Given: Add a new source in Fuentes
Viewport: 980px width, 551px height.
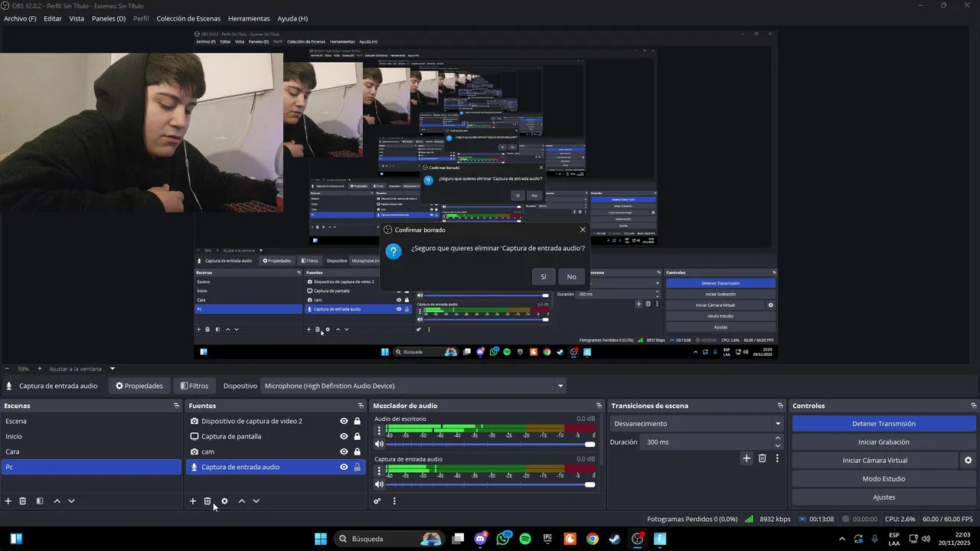Looking at the screenshot, I should pos(193,501).
